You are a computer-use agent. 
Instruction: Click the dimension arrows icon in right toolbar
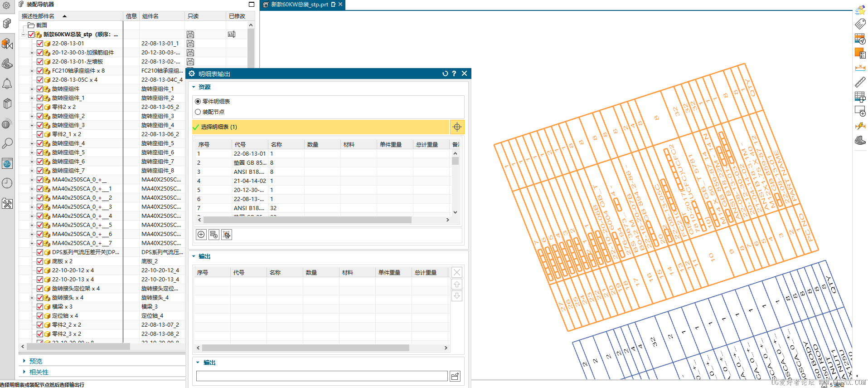[860, 68]
